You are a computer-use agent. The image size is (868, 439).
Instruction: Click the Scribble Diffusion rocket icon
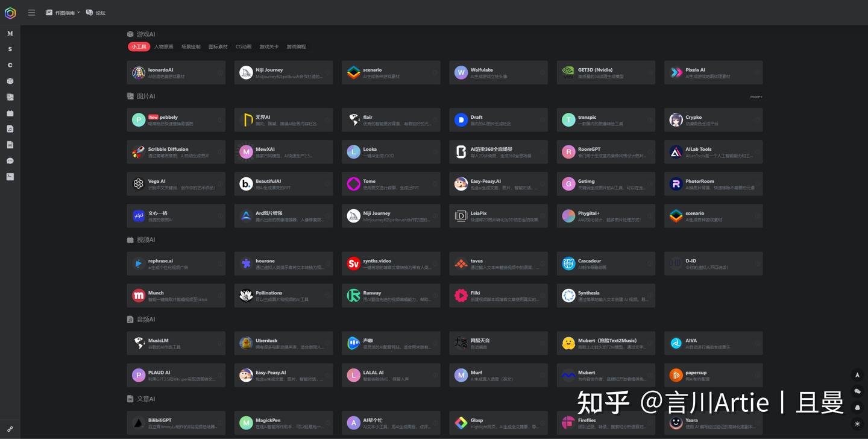(x=139, y=152)
